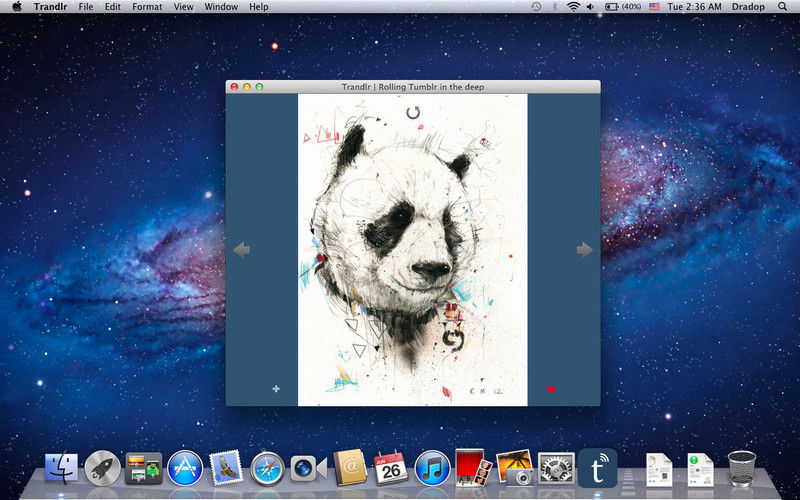Open iCal calendar showing 26
This screenshot has width=800, height=500.
391,468
